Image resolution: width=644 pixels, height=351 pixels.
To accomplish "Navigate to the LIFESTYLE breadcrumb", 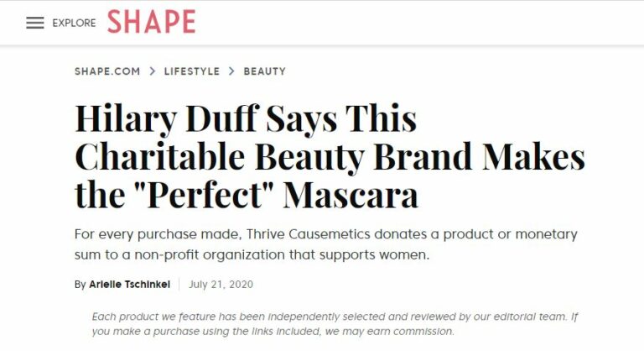I will (191, 71).
